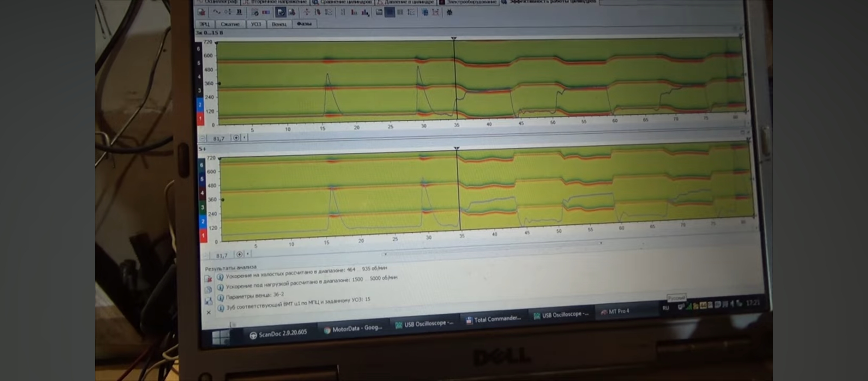Viewport: 868px width, 381px height.
Task: Open ScanDoc 2.9.20.605 from the taskbar
Action: click(x=278, y=333)
